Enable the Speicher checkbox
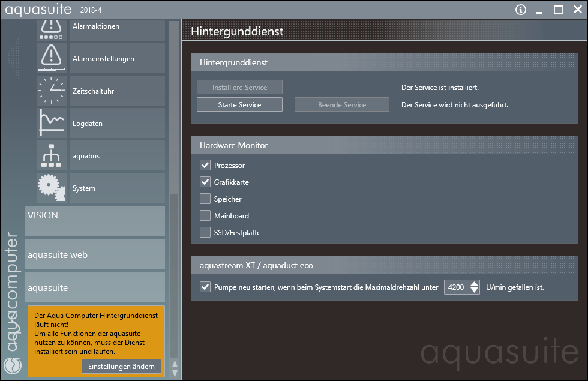588x381 pixels. point(205,199)
